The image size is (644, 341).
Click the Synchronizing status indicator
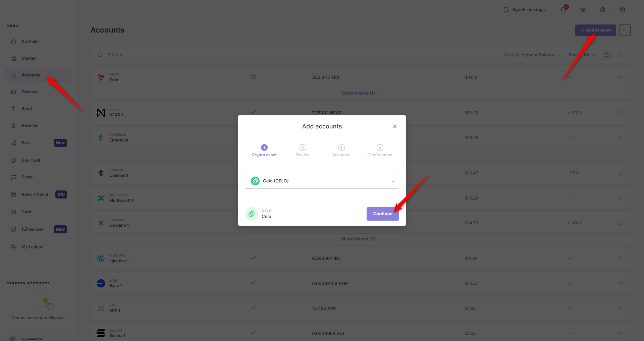525,10
